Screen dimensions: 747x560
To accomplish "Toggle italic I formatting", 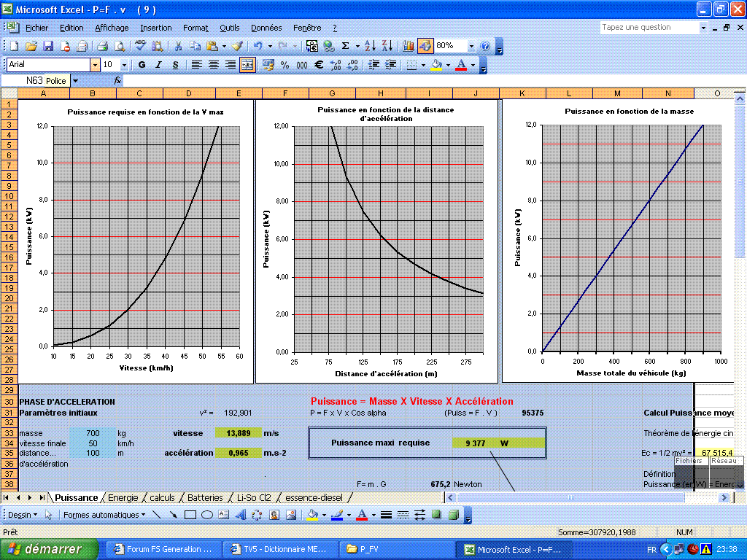I will pos(158,65).
